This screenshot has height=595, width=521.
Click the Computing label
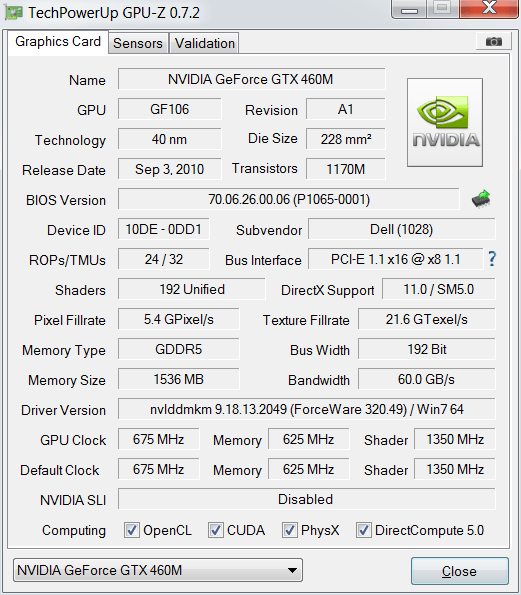pos(74,530)
